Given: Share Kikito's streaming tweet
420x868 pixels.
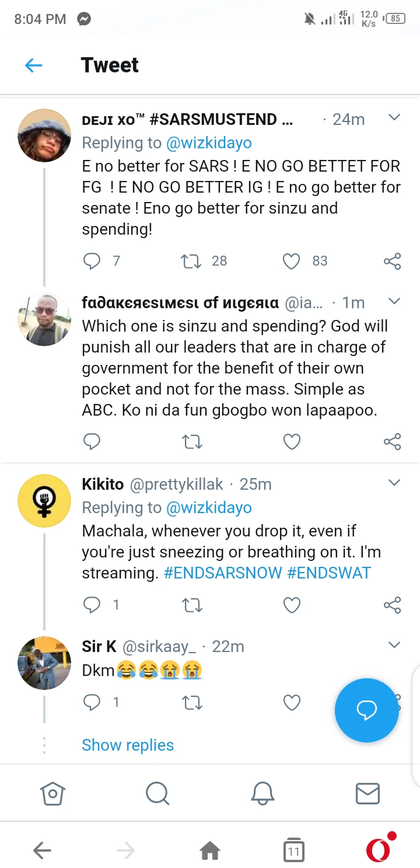Looking at the screenshot, I should tap(392, 605).
